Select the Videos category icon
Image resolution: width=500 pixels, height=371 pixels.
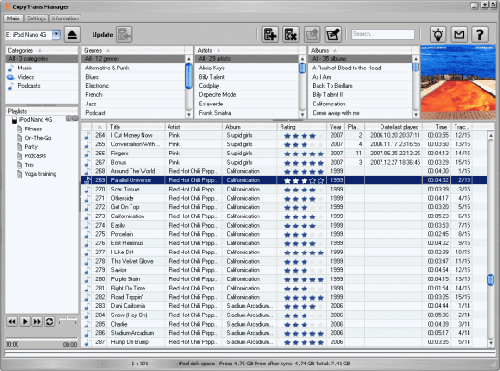(11, 77)
